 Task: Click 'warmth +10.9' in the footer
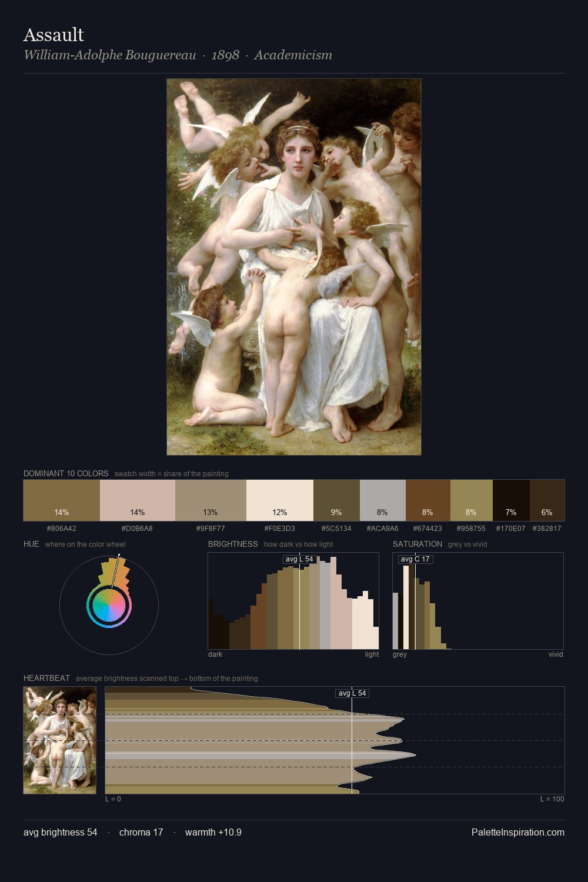[213, 832]
